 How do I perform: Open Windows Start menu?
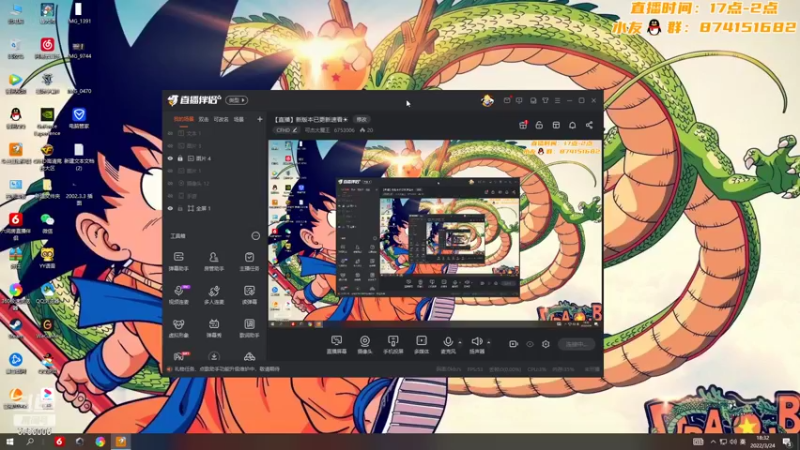[9, 442]
